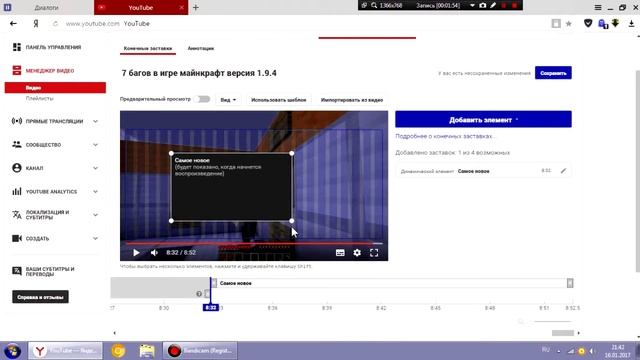Click the timeline horizontal scrollbar thumb
The height and width of the screenshot is (360, 640).
click(x=563, y=333)
